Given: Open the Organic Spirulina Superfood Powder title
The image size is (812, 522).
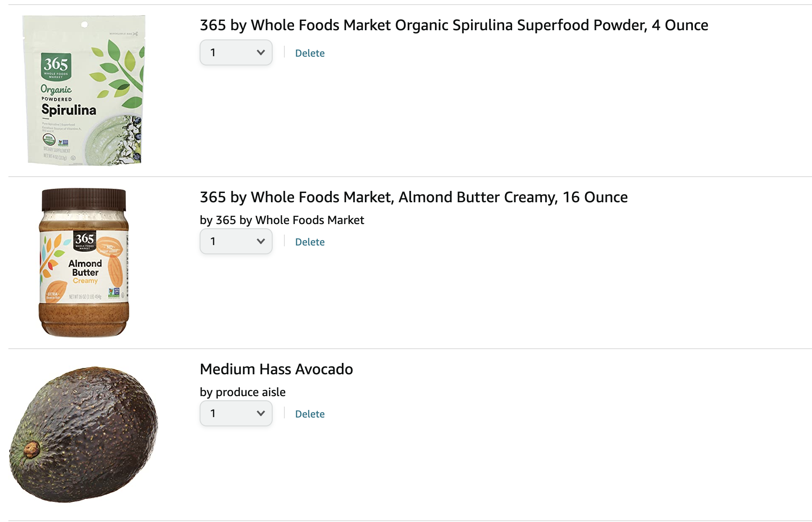Looking at the screenshot, I should coord(454,25).
